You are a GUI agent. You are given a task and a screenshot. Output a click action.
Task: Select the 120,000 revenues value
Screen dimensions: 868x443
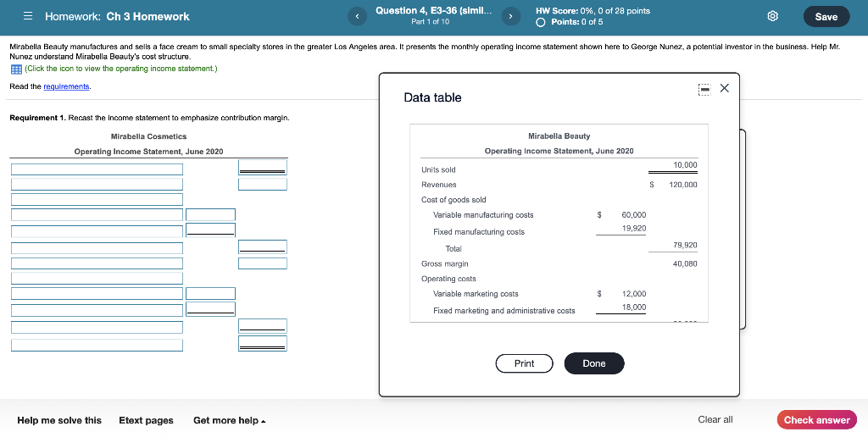coord(683,185)
